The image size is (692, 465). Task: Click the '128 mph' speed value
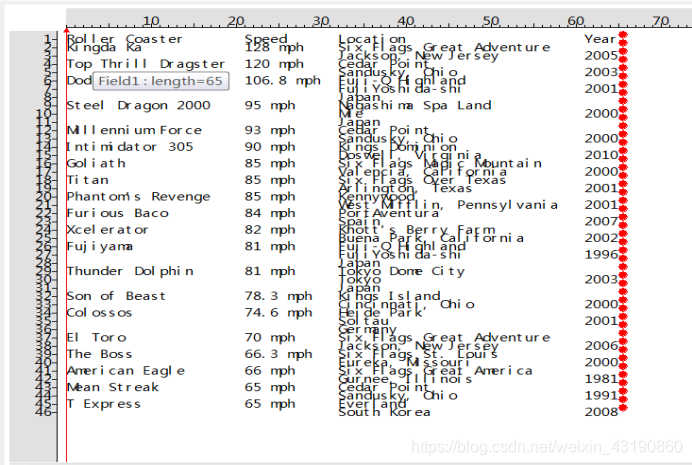pyautogui.click(x=274, y=47)
